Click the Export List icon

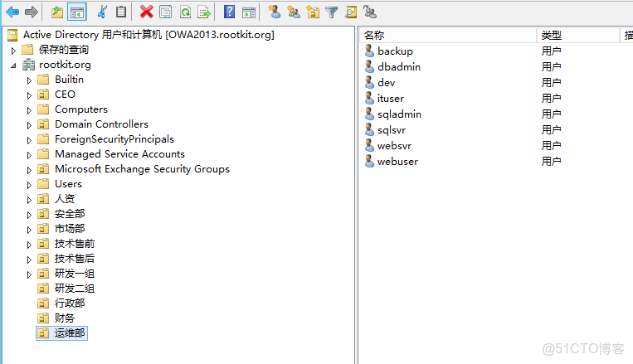pyautogui.click(x=204, y=12)
